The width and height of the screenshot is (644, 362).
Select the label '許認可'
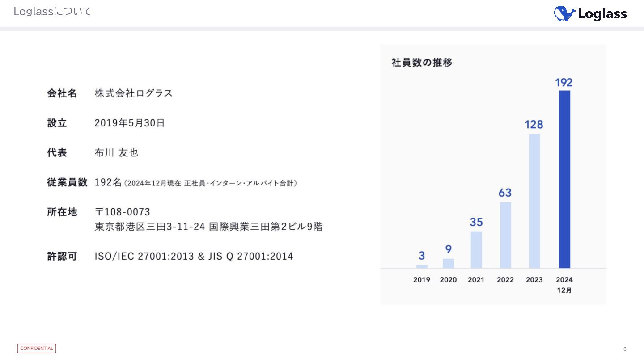(62, 257)
